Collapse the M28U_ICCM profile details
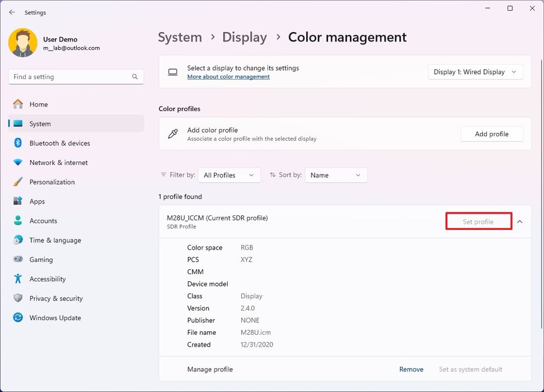Viewport: 544px width, 392px height. (x=519, y=221)
